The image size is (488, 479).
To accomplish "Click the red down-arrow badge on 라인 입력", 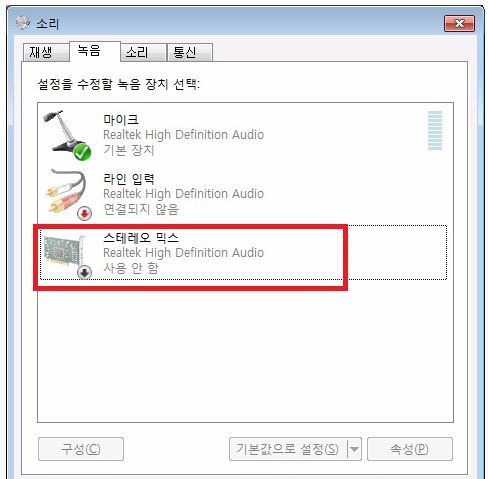I will [84, 213].
